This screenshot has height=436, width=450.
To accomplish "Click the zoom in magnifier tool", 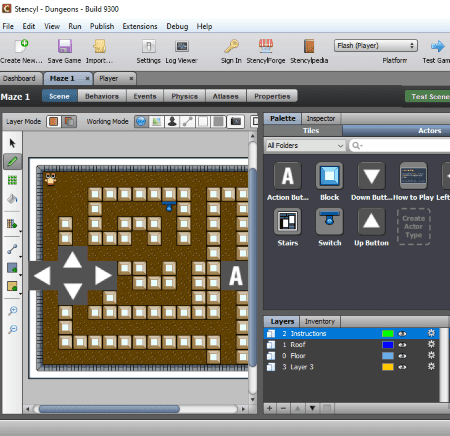I will [x=12, y=311].
